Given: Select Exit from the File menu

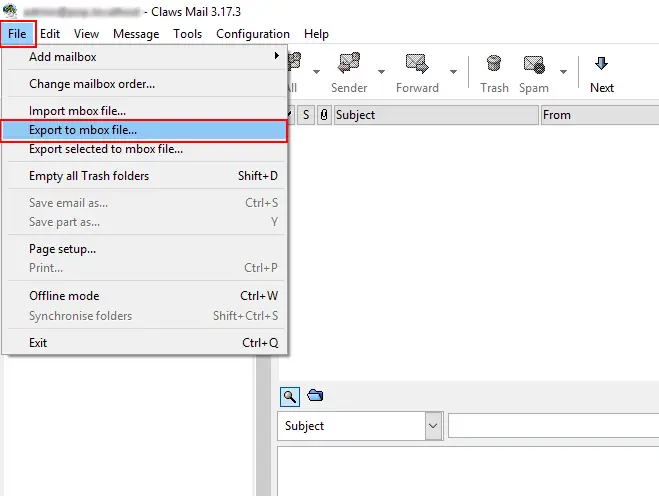Looking at the screenshot, I should pos(145,343).
